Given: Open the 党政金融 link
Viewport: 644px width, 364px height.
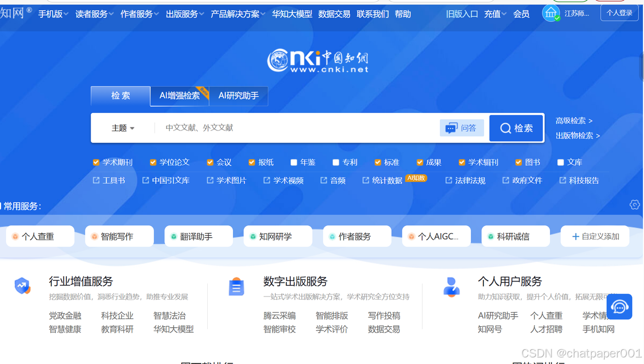Looking at the screenshot, I should [65, 316].
